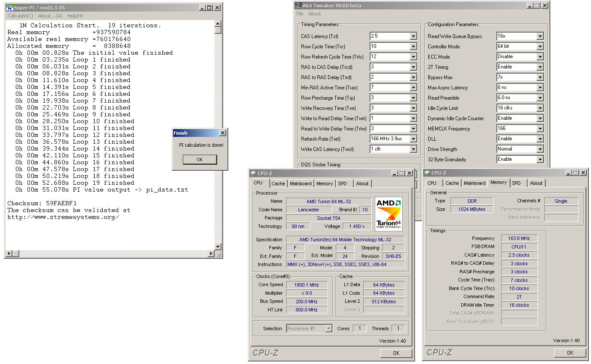Expand the ECC Mode dropdown

[540, 57]
